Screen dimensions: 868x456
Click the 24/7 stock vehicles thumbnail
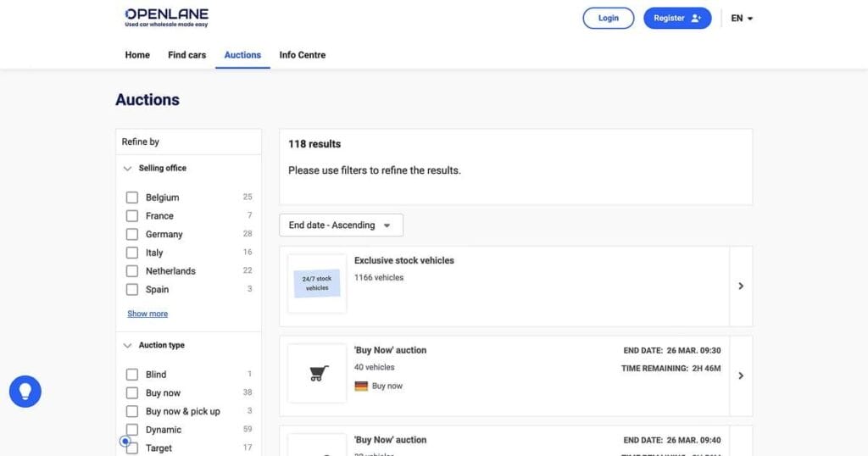click(x=317, y=284)
